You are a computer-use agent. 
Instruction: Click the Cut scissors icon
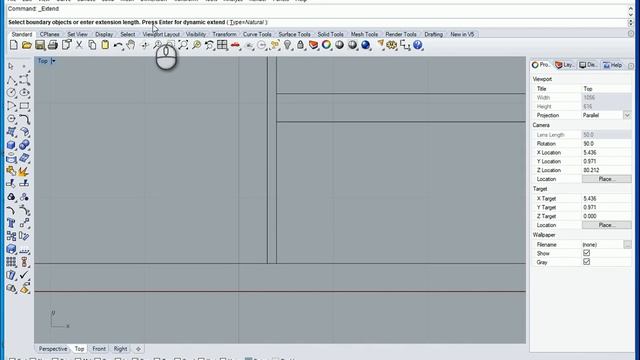coord(79,45)
